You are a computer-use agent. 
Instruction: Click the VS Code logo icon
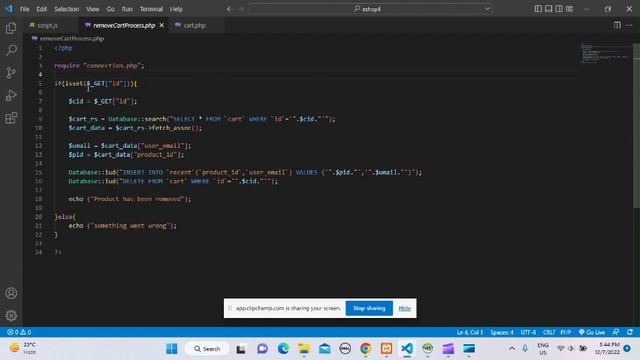[x=9, y=9]
